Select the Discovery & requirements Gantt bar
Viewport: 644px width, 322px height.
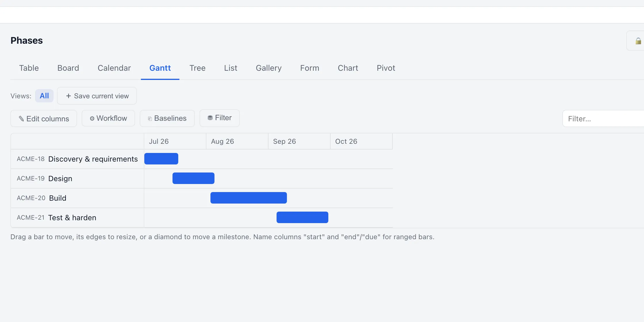(x=161, y=159)
